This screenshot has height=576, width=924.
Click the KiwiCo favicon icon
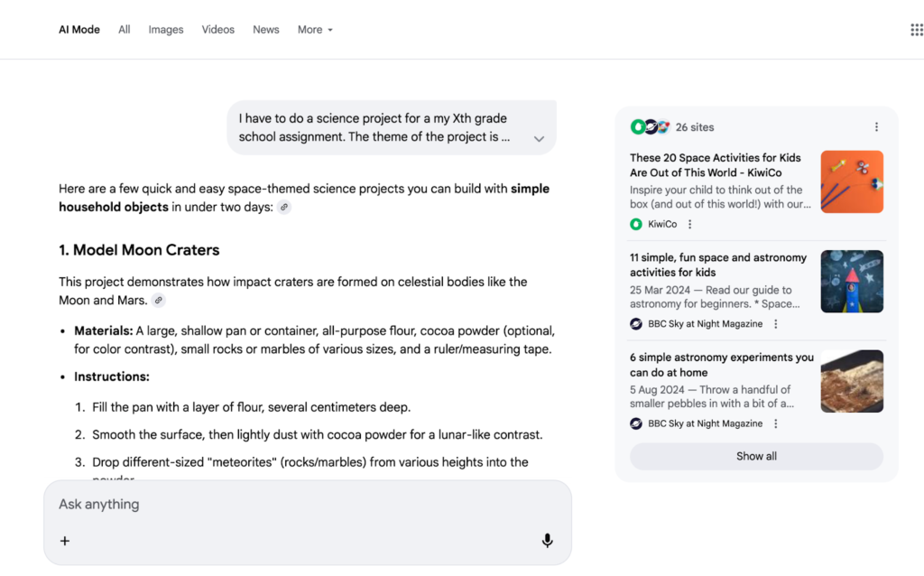pos(637,224)
